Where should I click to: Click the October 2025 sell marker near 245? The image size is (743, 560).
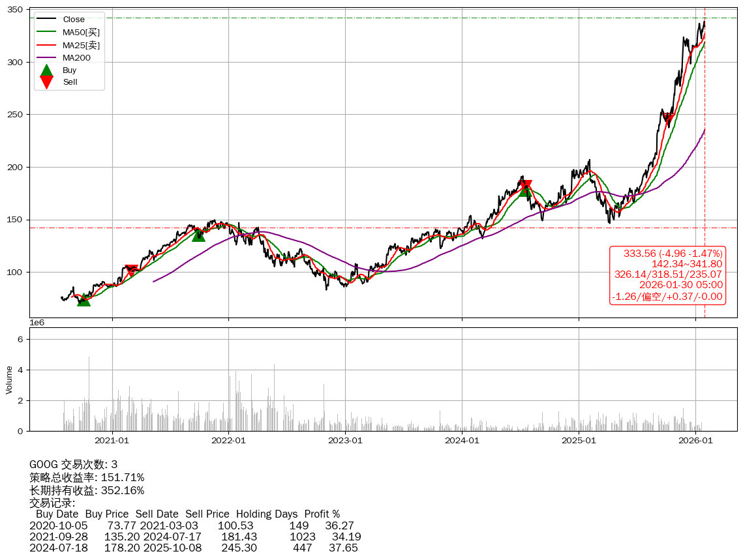[668, 119]
